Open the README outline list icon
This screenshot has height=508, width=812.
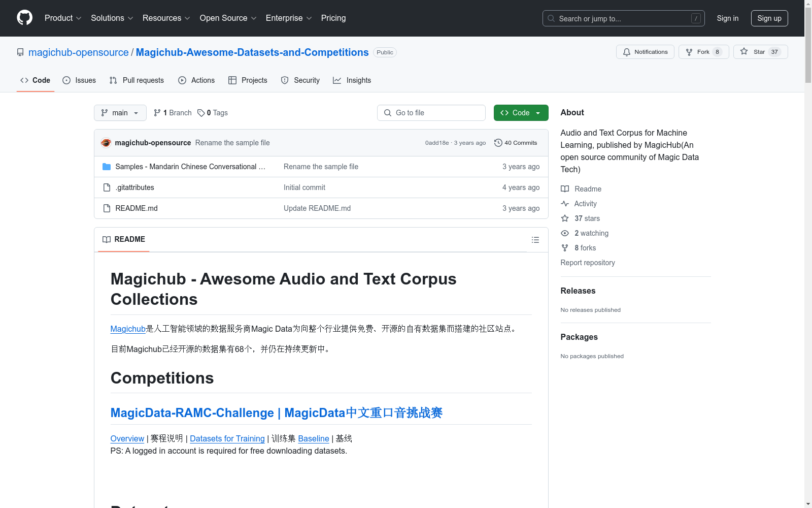(535, 240)
